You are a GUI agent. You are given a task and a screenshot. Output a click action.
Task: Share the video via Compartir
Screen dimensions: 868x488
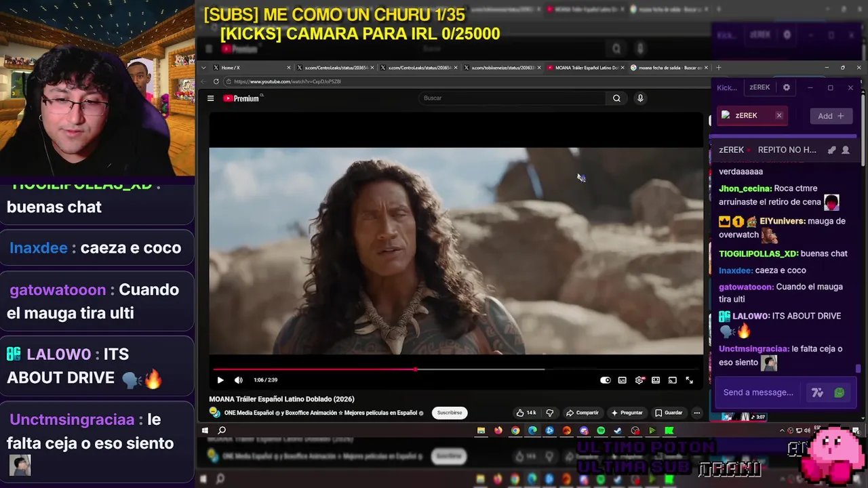583,413
